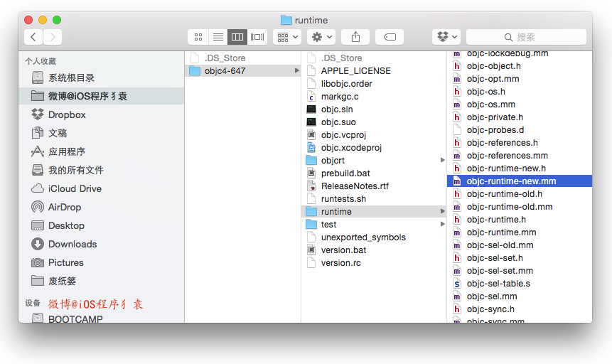612x364 pixels.
Task: Go back with the left arrow
Action: (x=33, y=37)
